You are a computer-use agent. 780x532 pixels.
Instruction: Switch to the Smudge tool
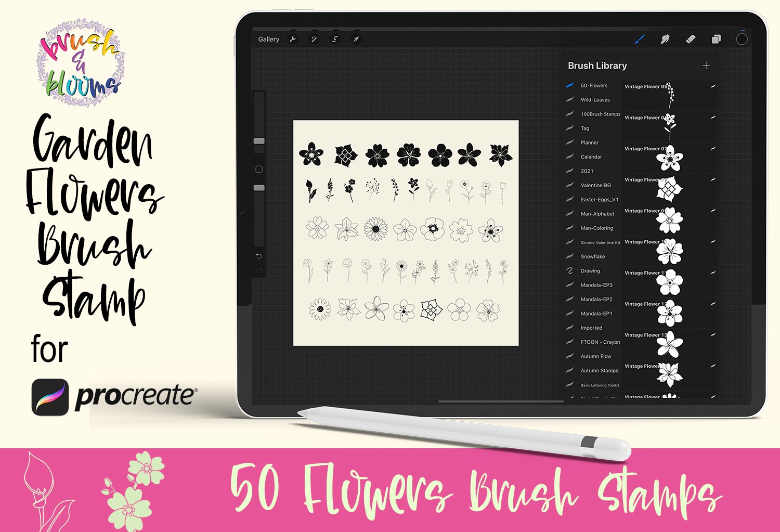(x=666, y=38)
